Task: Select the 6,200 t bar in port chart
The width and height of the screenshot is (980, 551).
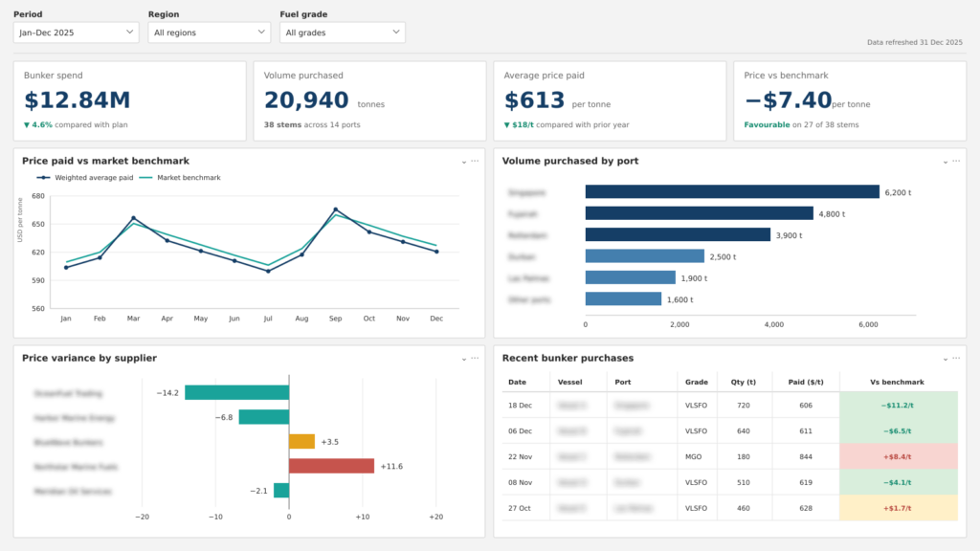Action: [x=732, y=191]
